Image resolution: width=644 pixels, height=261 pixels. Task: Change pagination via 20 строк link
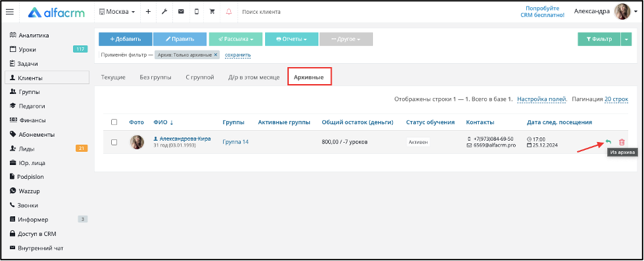click(616, 99)
